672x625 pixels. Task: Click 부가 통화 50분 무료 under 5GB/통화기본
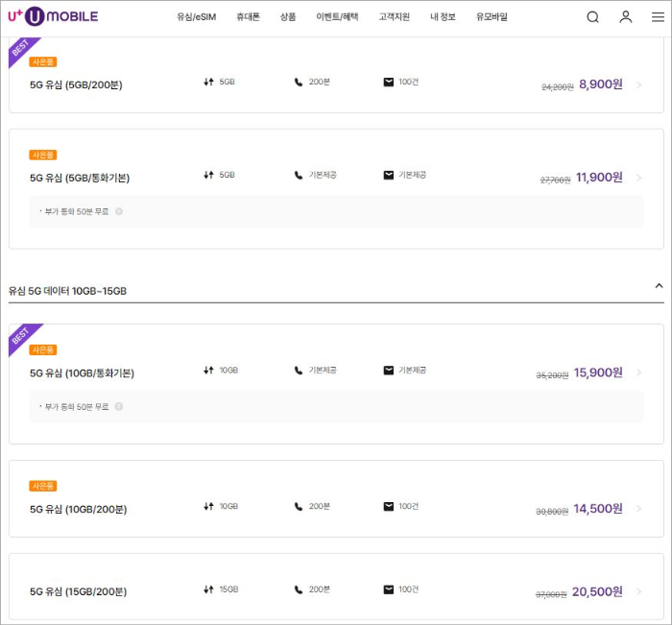77,211
